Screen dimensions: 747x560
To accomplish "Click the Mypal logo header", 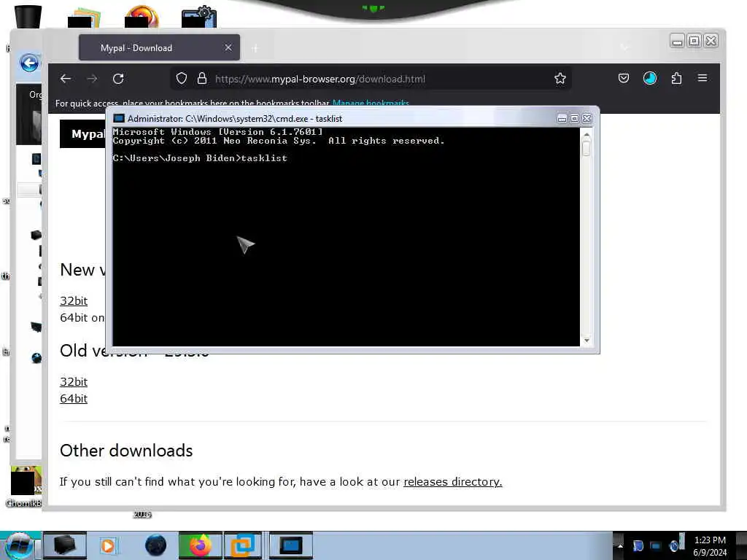I will point(83,134).
